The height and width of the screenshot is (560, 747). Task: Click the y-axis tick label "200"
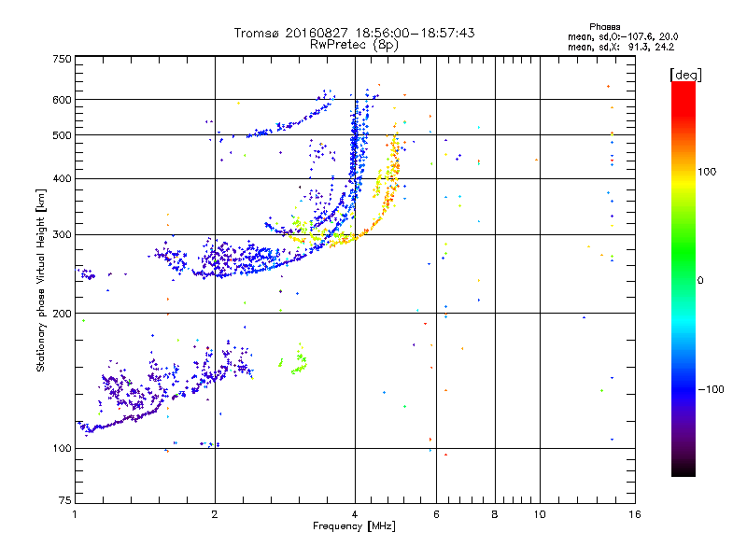click(x=62, y=314)
